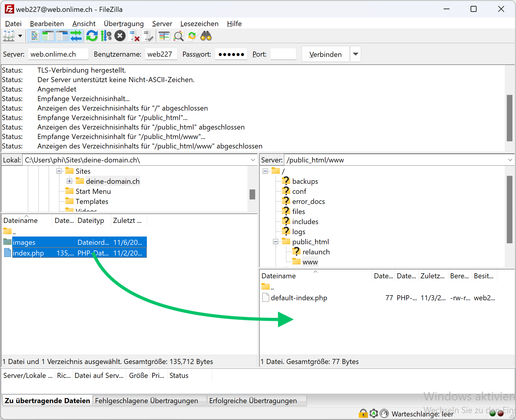The width and height of the screenshot is (516, 420).
Task: Select the logs folder icon
Action: point(286,231)
